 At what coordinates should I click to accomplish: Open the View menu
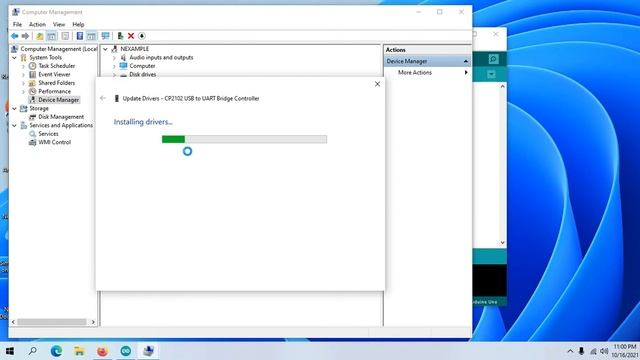click(59, 24)
